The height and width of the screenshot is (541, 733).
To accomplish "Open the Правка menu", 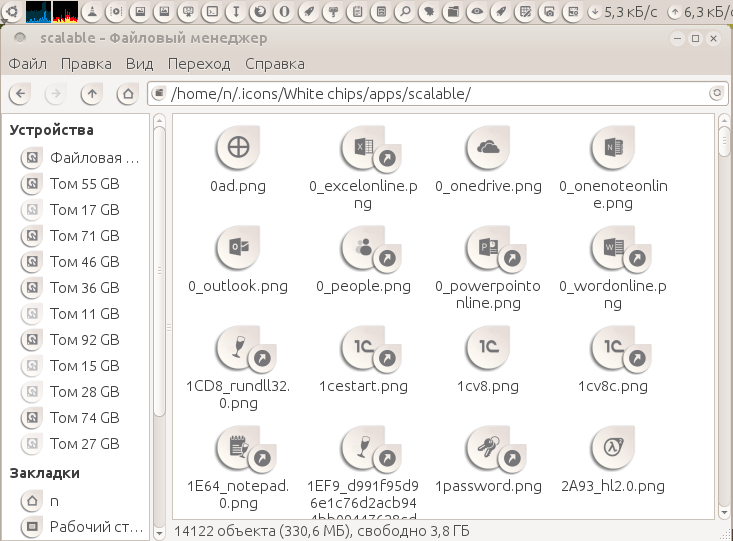I will 86,64.
